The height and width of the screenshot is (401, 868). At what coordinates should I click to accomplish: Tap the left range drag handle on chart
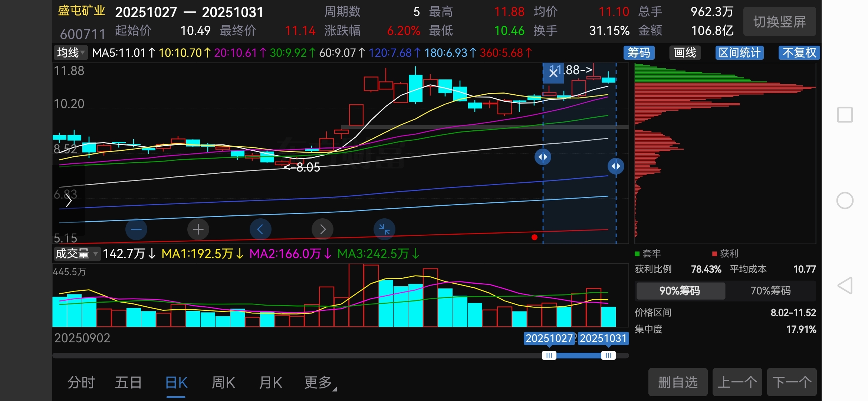point(543,157)
